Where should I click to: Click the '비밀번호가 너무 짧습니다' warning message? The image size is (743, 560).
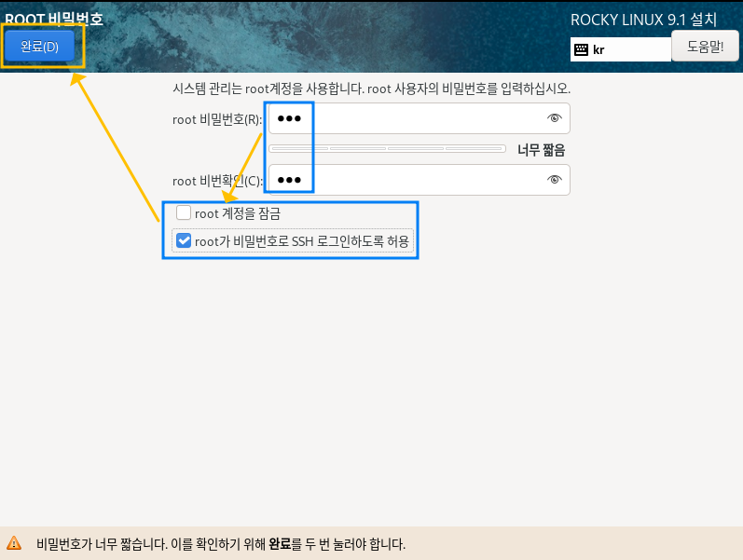point(221,544)
